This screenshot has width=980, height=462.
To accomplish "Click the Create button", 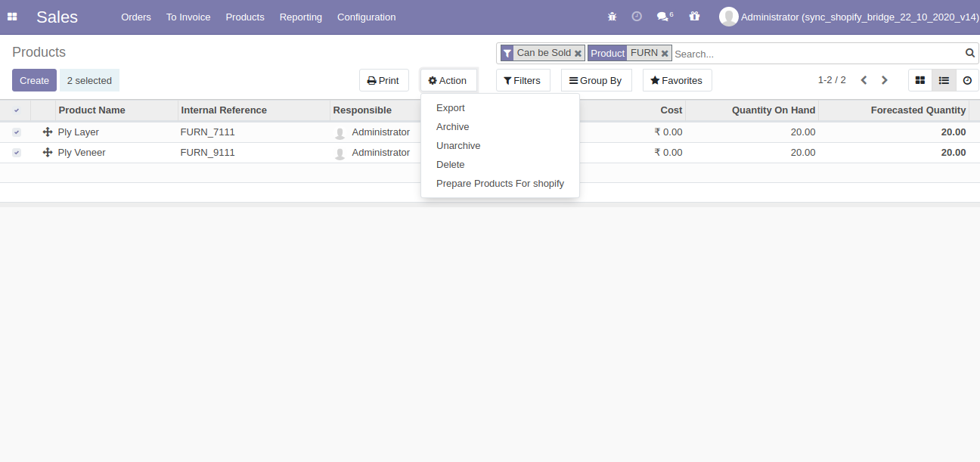I will [34, 80].
